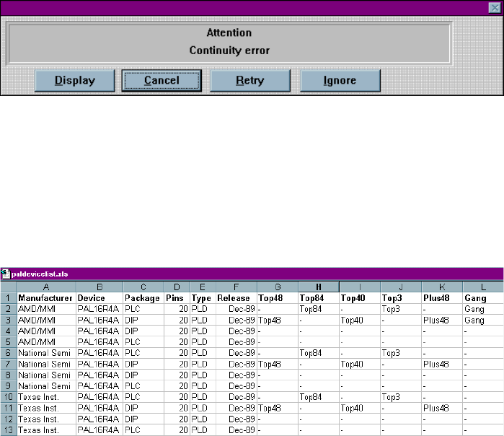The image size is (504, 436).
Task: Click the DIP package cell in row 8
Action: point(143,375)
